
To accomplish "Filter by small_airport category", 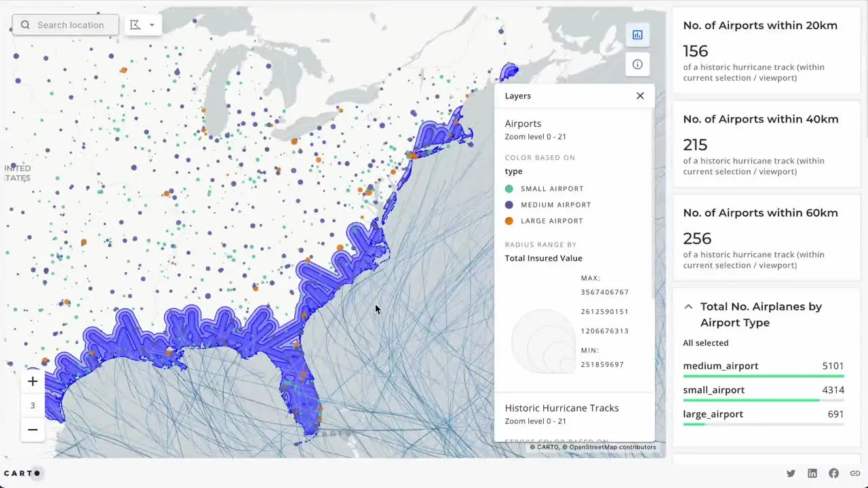I will pos(713,390).
